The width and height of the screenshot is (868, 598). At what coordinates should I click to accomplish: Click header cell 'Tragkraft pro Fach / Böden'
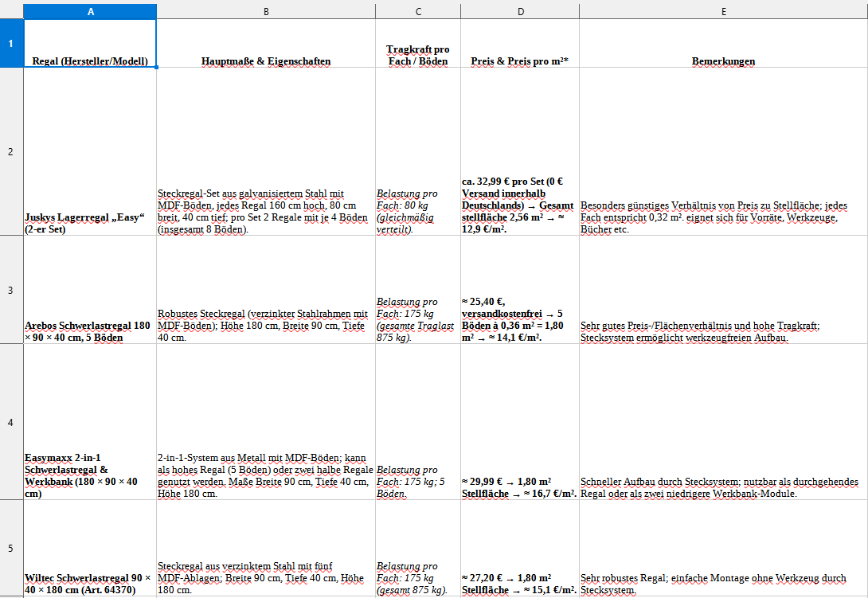point(418,43)
